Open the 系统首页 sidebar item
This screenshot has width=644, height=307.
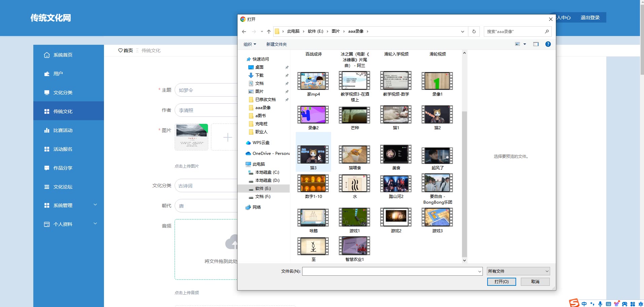click(63, 55)
